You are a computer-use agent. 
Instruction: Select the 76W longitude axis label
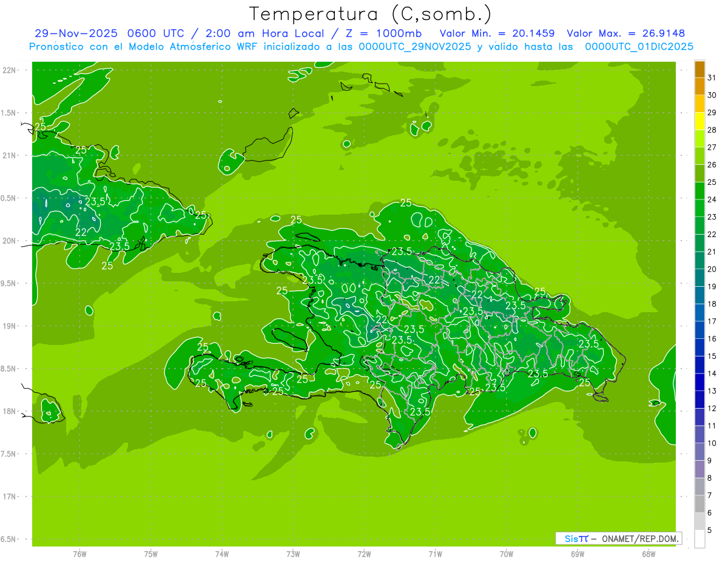79,554
